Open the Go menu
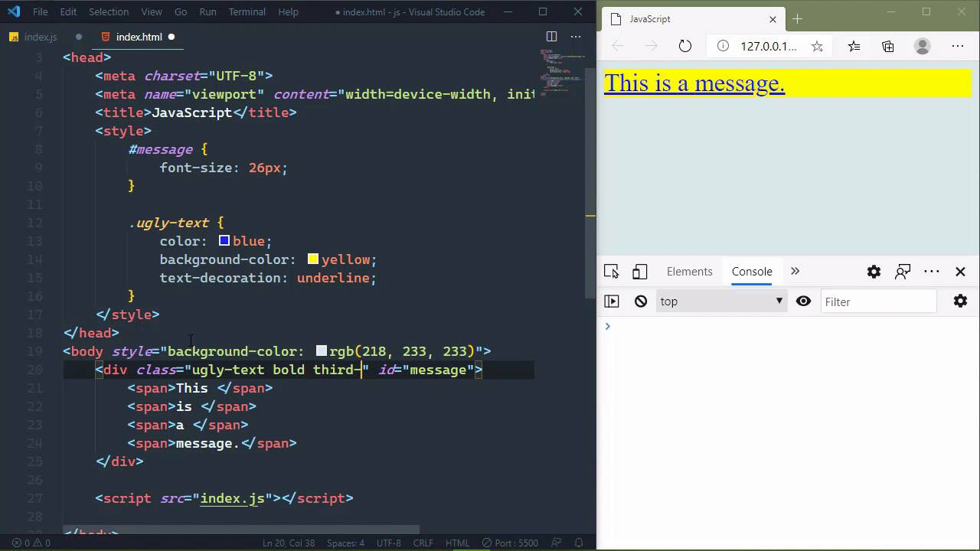980x551 pixels. pos(181,12)
